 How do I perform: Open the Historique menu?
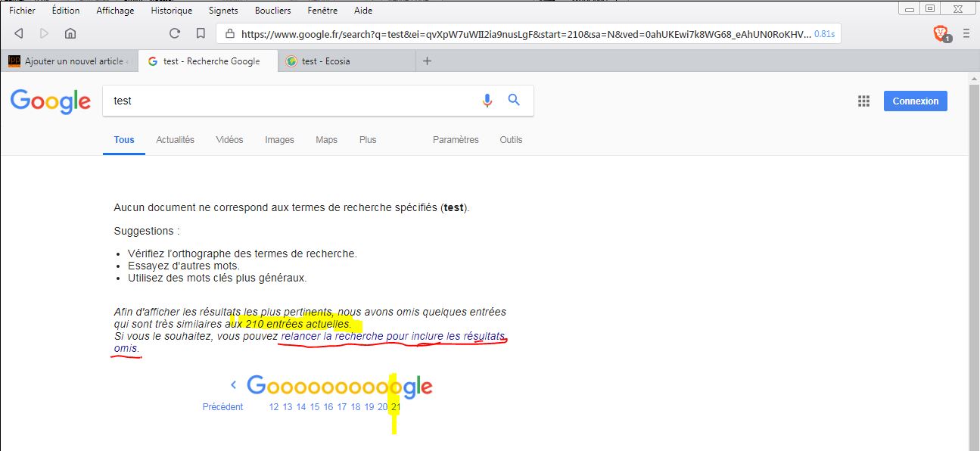[x=171, y=11]
